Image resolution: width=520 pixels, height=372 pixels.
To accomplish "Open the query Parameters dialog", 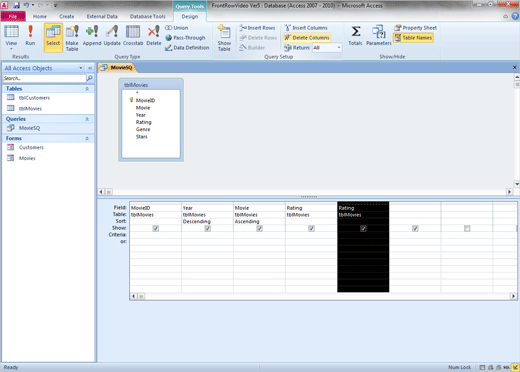I will (379, 35).
